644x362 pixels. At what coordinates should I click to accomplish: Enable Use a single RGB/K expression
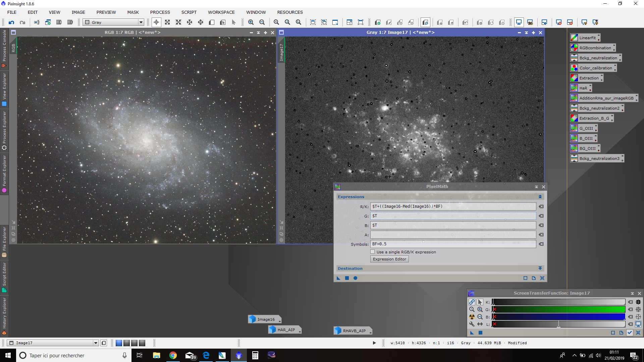(x=373, y=252)
